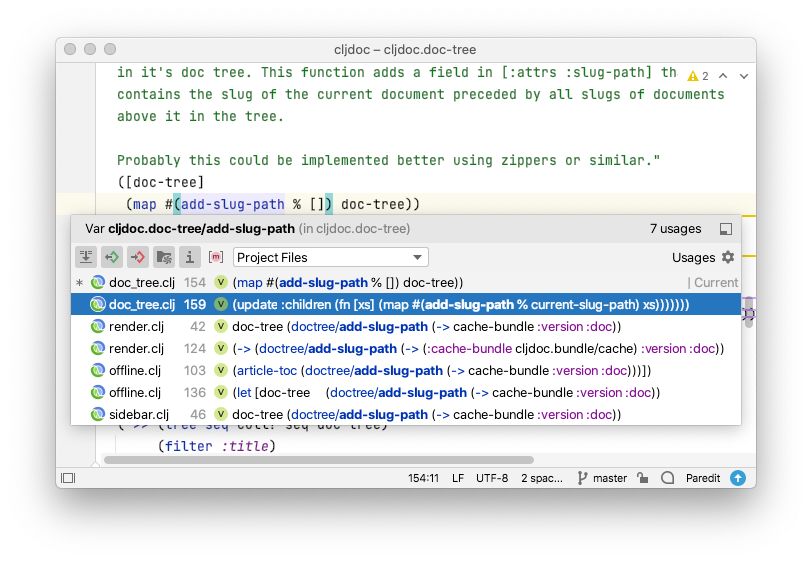Click the var icon on doc_tree.clj 159 row

point(221,305)
